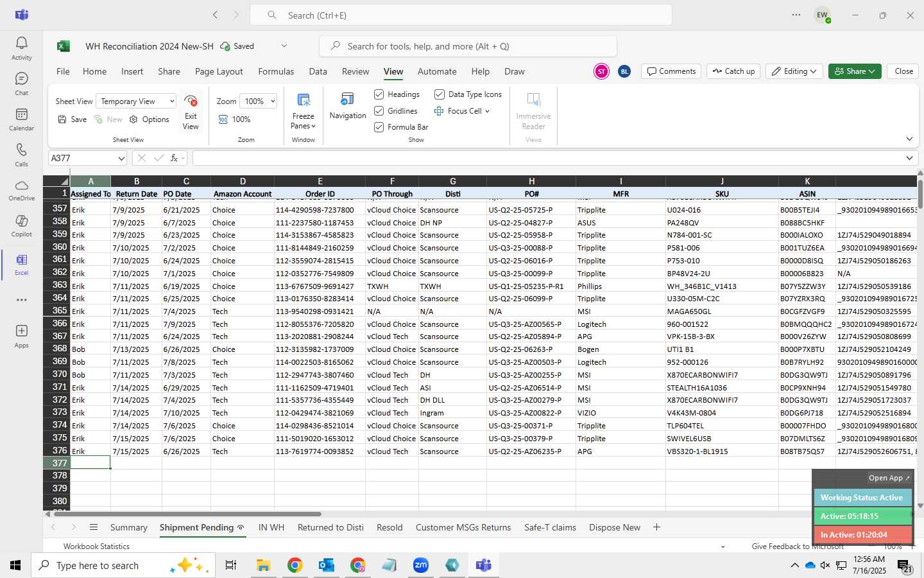Open Calls in Teams sidebar

[21, 155]
